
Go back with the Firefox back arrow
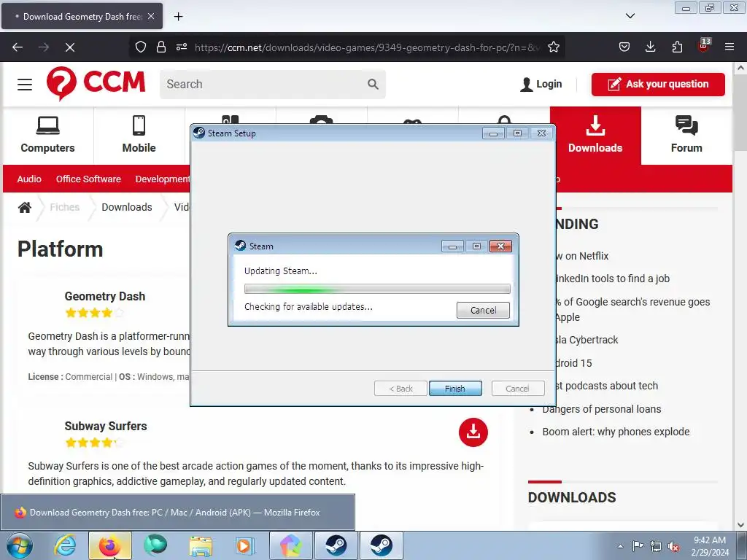18,47
